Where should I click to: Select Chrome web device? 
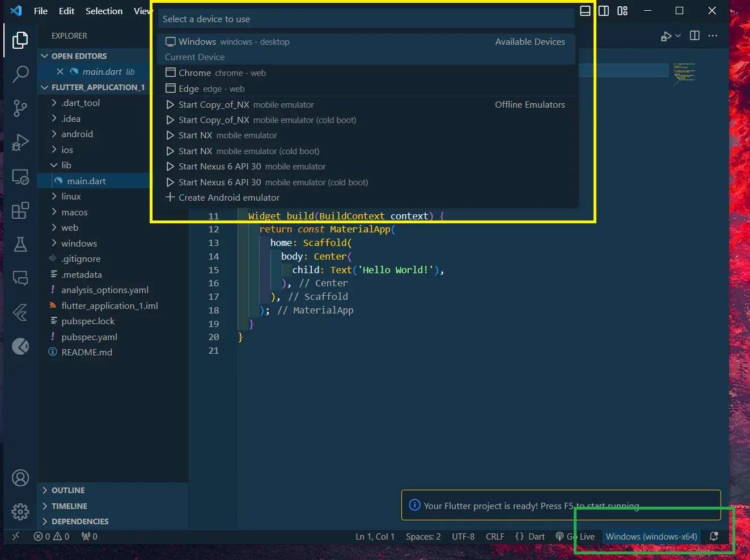[366, 73]
